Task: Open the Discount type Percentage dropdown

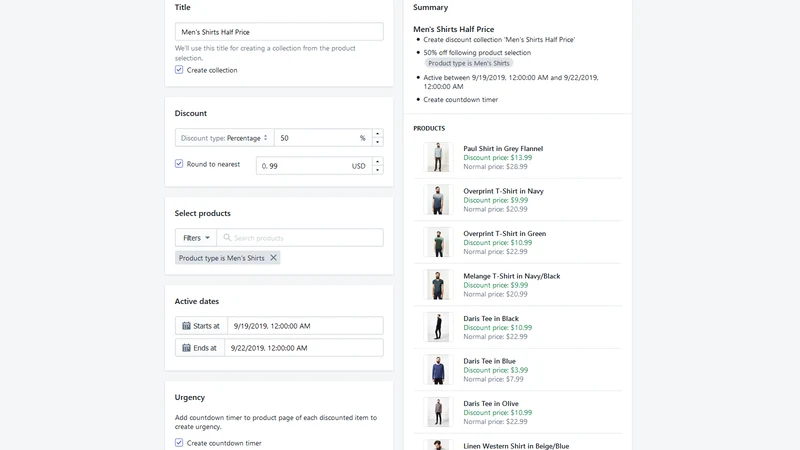Action: click(x=224, y=138)
